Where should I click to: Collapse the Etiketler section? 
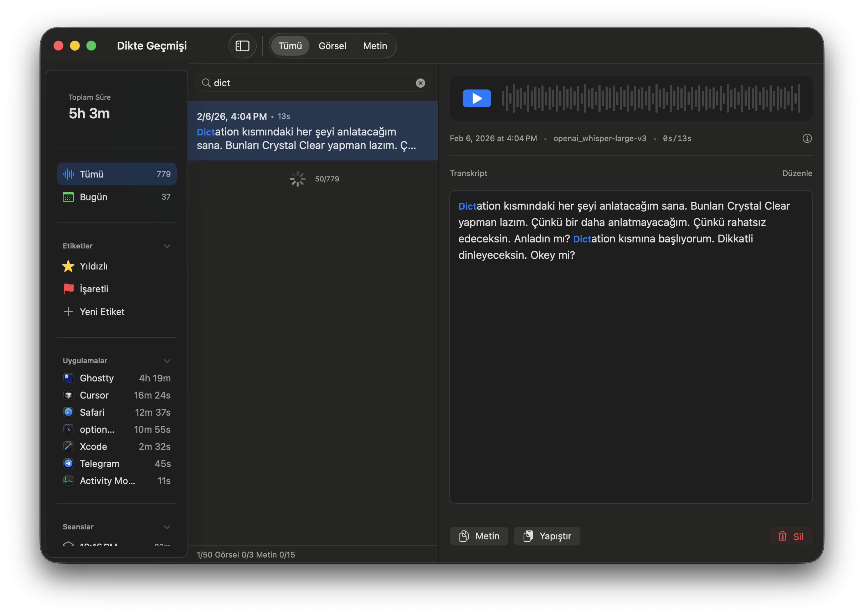pyautogui.click(x=167, y=246)
